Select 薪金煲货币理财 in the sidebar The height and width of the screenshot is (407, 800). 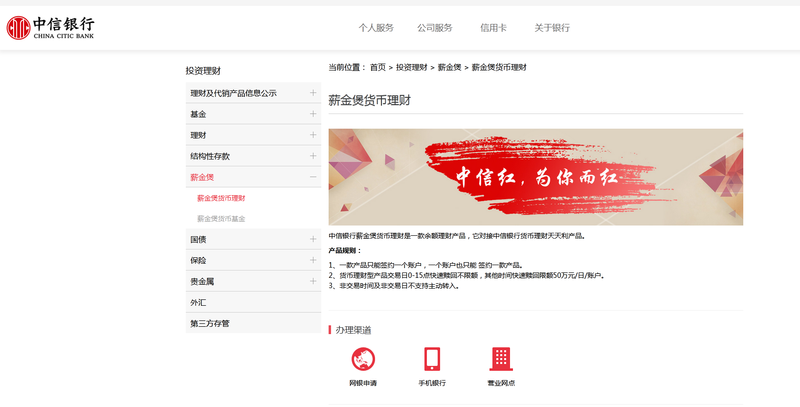tap(221, 198)
